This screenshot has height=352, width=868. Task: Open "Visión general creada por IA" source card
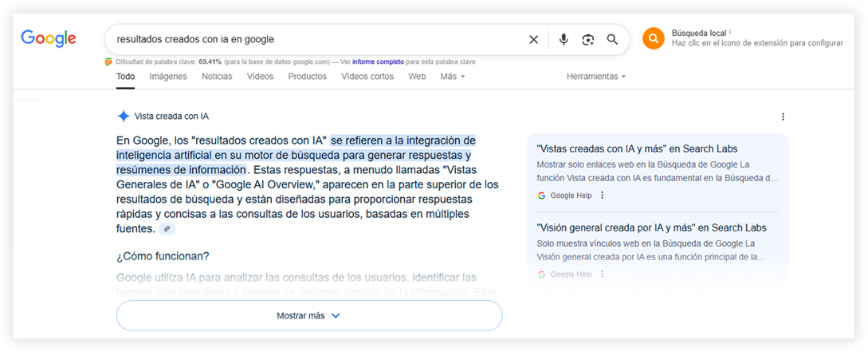(x=651, y=227)
